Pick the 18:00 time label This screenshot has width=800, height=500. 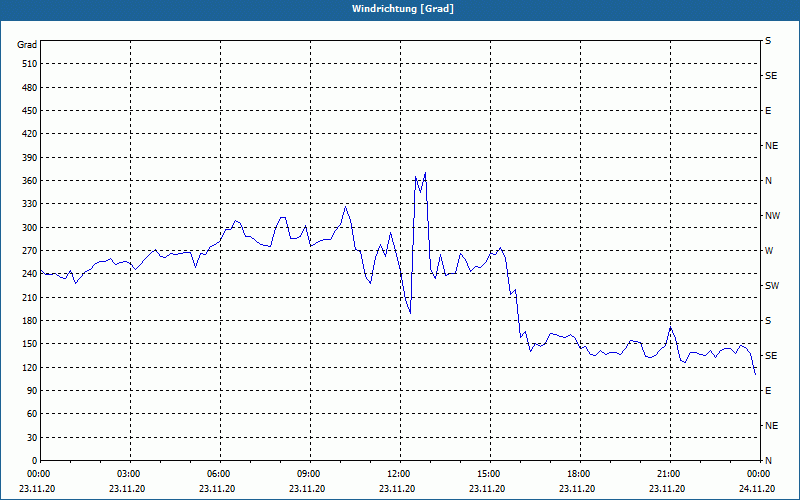coord(580,474)
